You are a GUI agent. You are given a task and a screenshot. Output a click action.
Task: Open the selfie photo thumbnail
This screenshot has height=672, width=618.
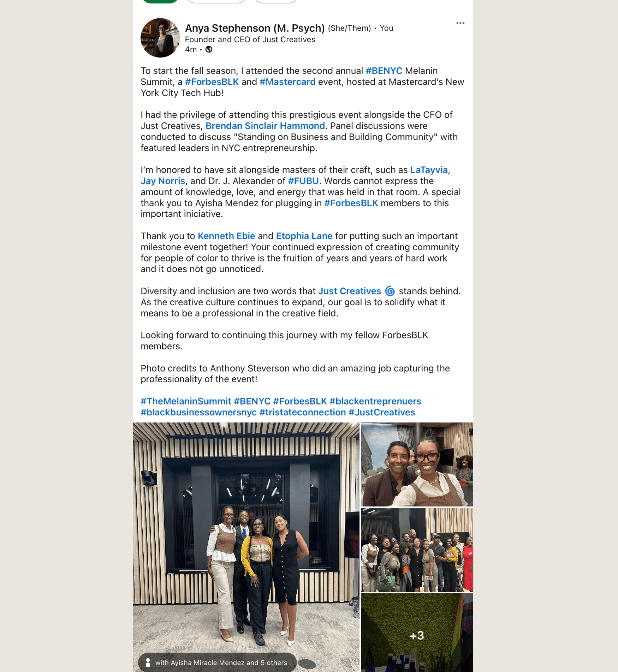click(417, 464)
